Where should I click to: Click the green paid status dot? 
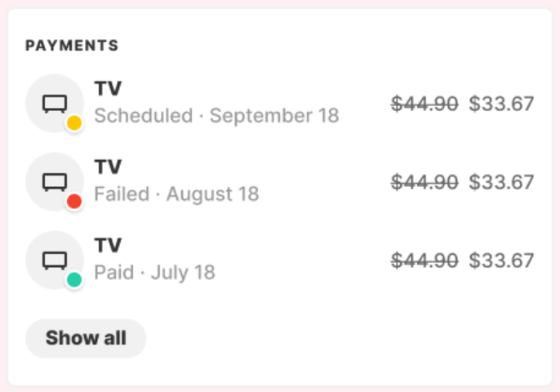click(74, 279)
